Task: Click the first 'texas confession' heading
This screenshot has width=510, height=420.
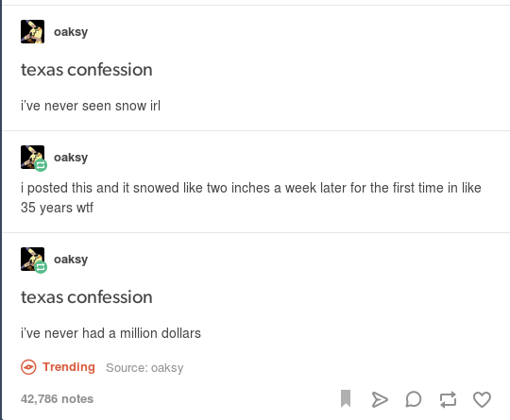Action: [87, 70]
